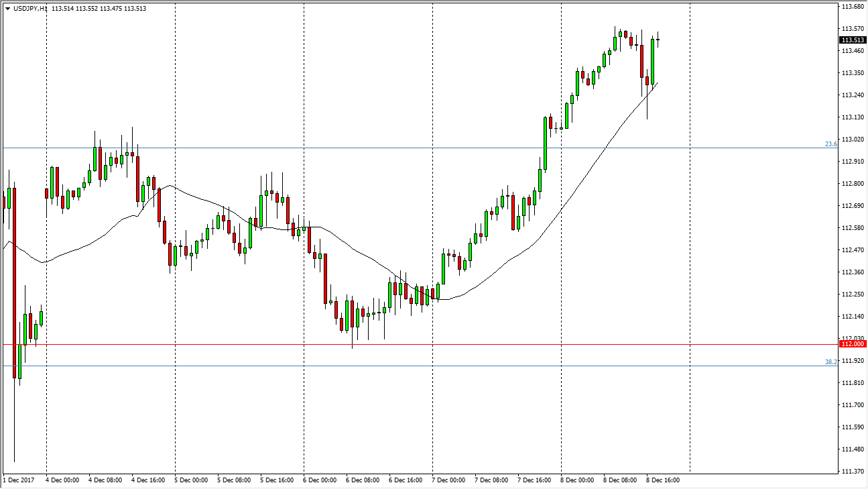Click the 113.130 price scale label
This screenshot has height=489, width=868.
pyautogui.click(x=853, y=117)
